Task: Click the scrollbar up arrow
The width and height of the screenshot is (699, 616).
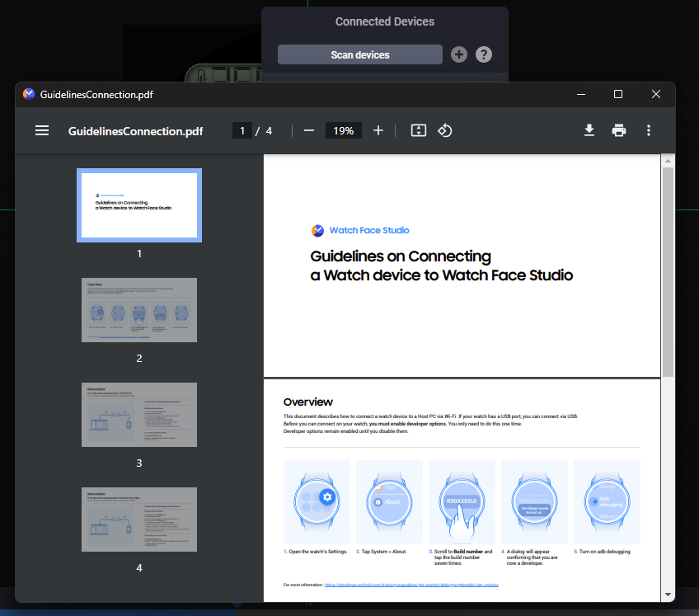Action: tap(668, 161)
